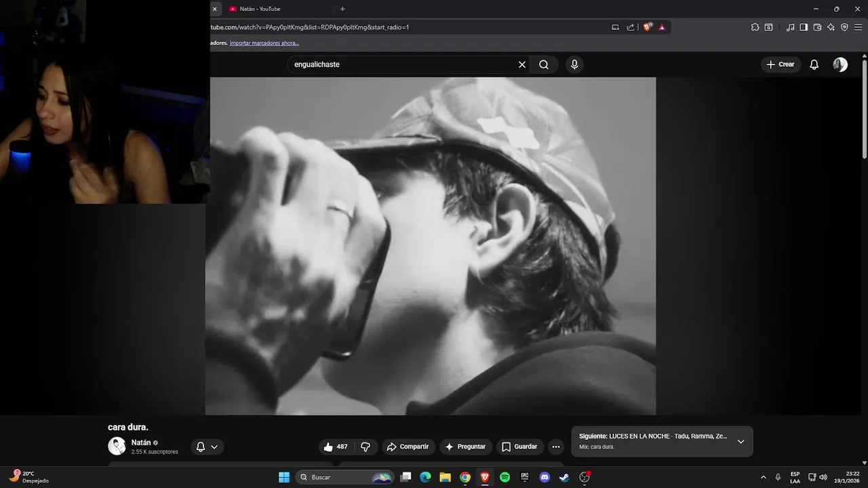Open Natán channel avatar

(x=117, y=446)
